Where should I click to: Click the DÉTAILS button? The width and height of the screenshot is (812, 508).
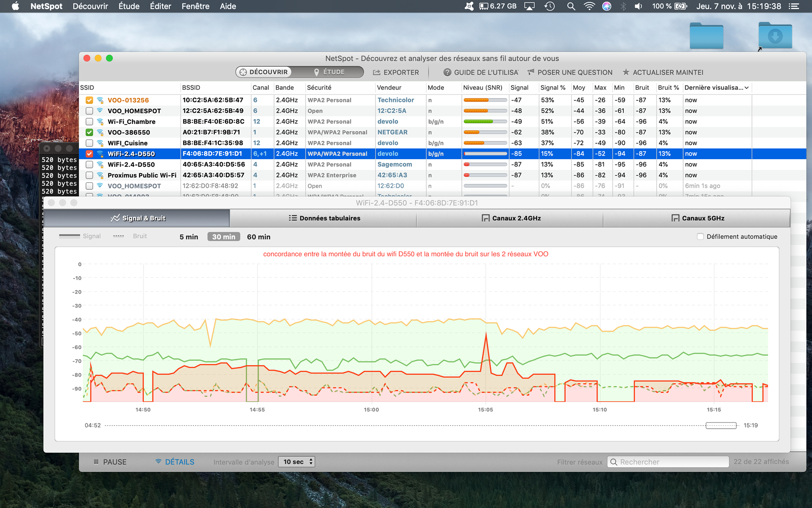click(175, 462)
